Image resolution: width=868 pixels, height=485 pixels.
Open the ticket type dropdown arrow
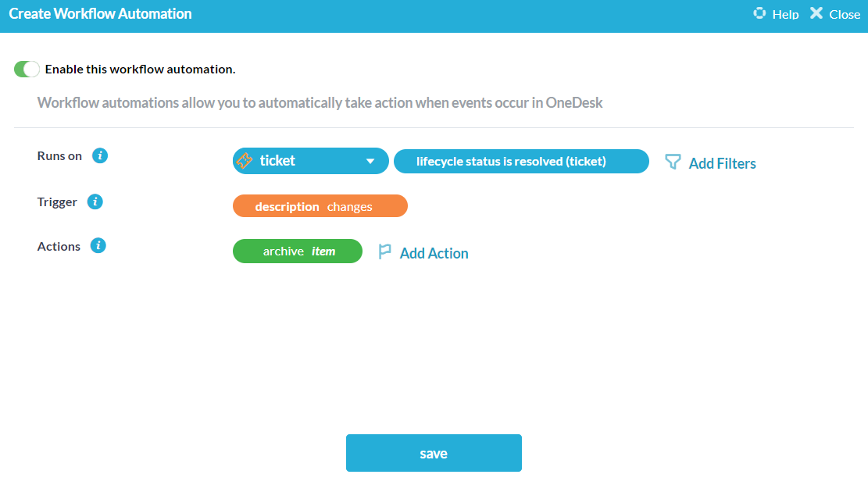370,162
